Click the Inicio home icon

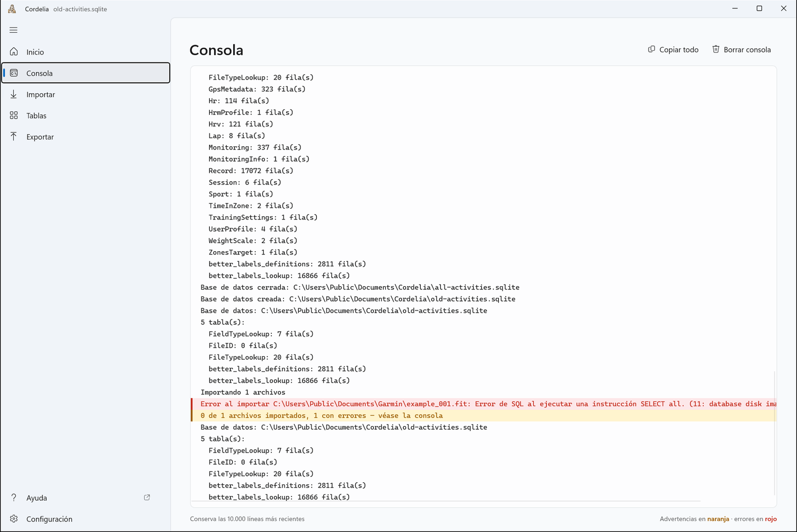(14, 51)
